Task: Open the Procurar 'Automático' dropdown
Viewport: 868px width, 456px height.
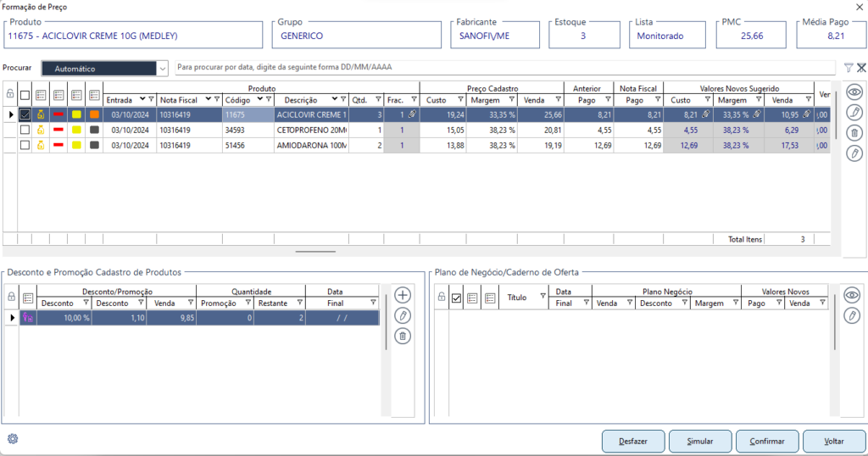Action: pos(163,69)
